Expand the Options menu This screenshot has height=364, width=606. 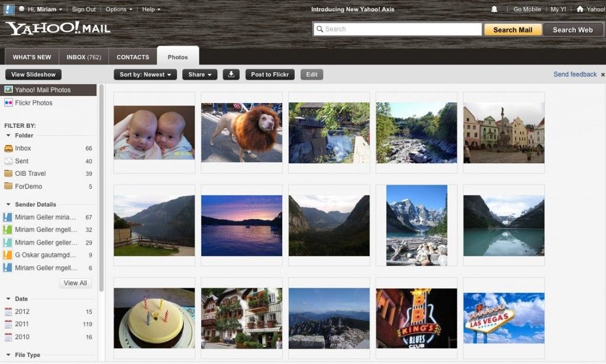click(x=118, y=9)
